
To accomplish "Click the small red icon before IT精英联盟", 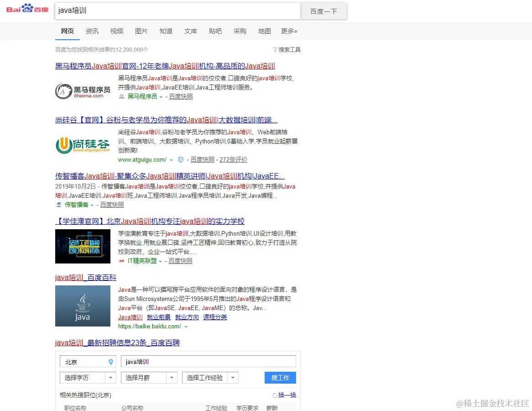I will coord(121,261).
